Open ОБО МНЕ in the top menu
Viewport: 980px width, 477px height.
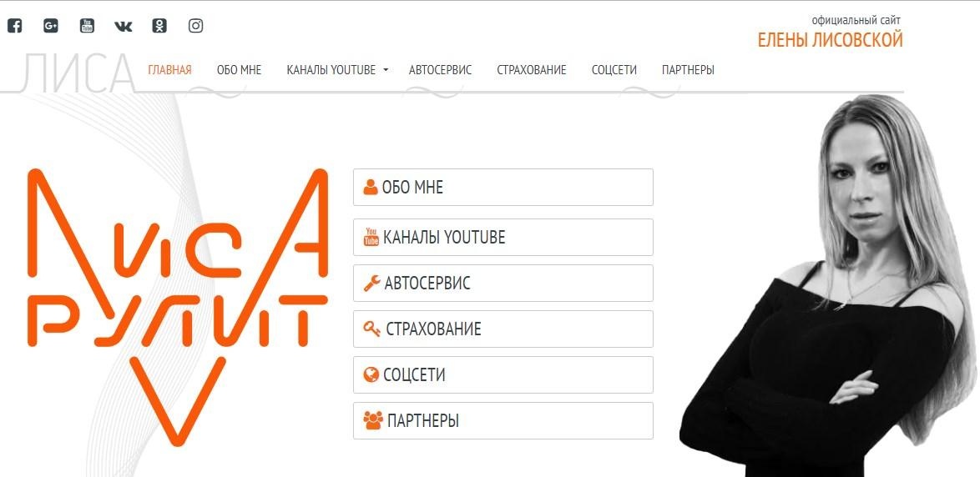pyautogui.click(x=239, y=70)
